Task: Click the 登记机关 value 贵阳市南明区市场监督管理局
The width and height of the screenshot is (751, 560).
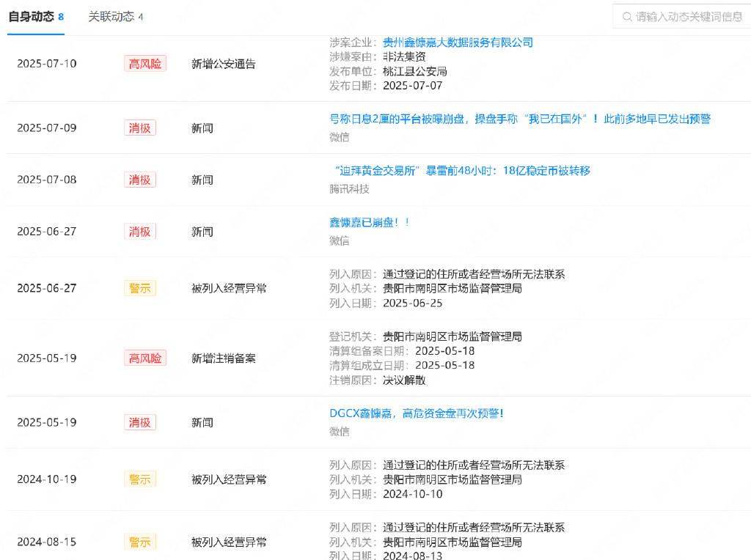Action: [452, 336]
